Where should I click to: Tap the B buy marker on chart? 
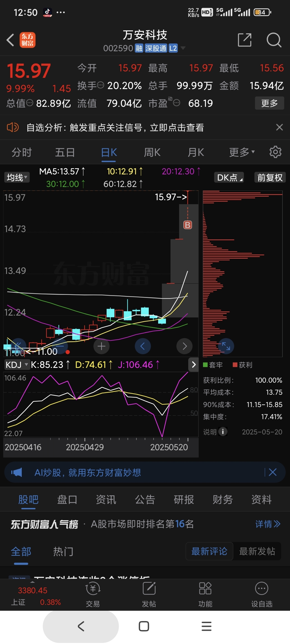[188, 225]
